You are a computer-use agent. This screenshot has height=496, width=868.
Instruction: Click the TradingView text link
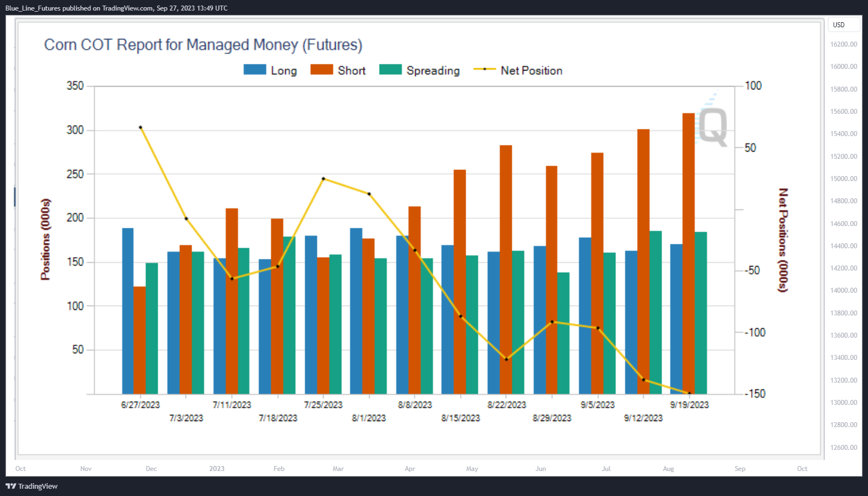pos(38,487)
